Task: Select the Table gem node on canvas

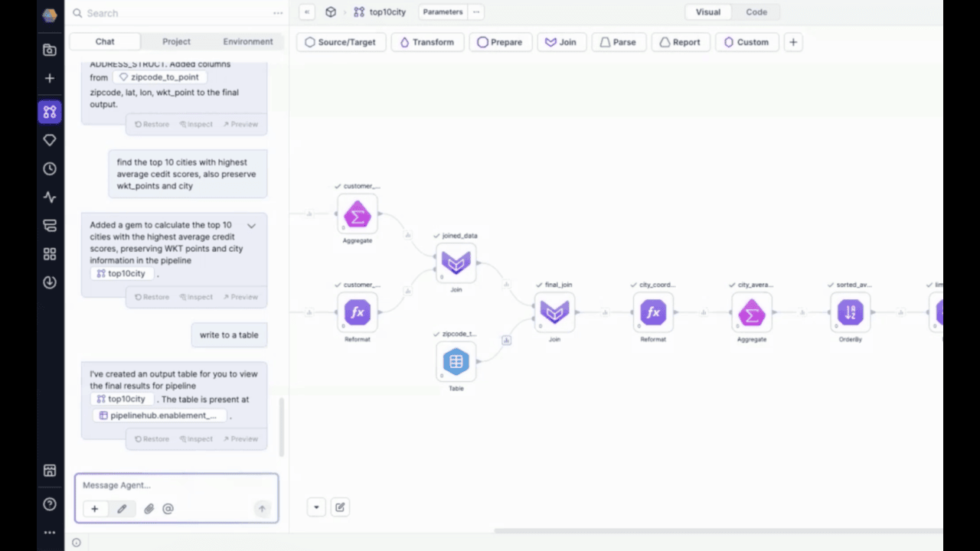Action: pyautogui.click(x=456, y=361)
